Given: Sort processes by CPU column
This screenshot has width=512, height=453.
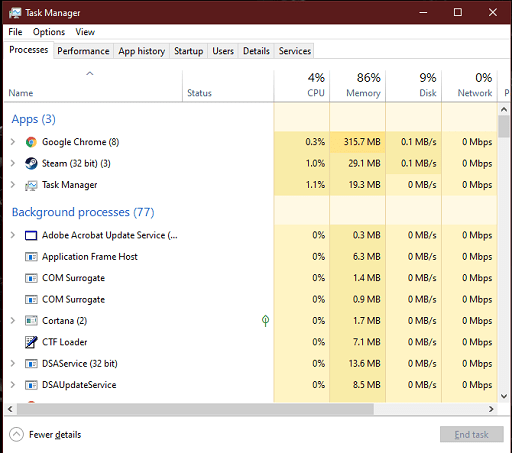Looking at the screenshot, I should coord(302,86).
